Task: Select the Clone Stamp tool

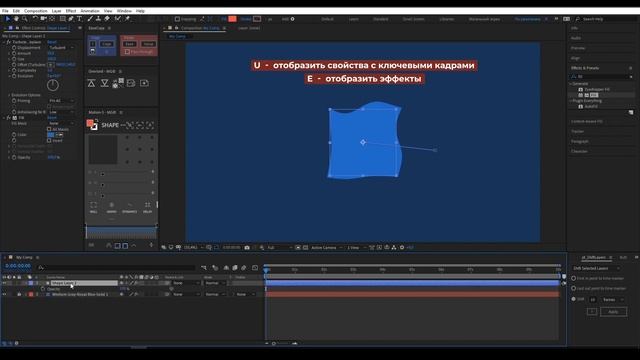Action: 98,19
